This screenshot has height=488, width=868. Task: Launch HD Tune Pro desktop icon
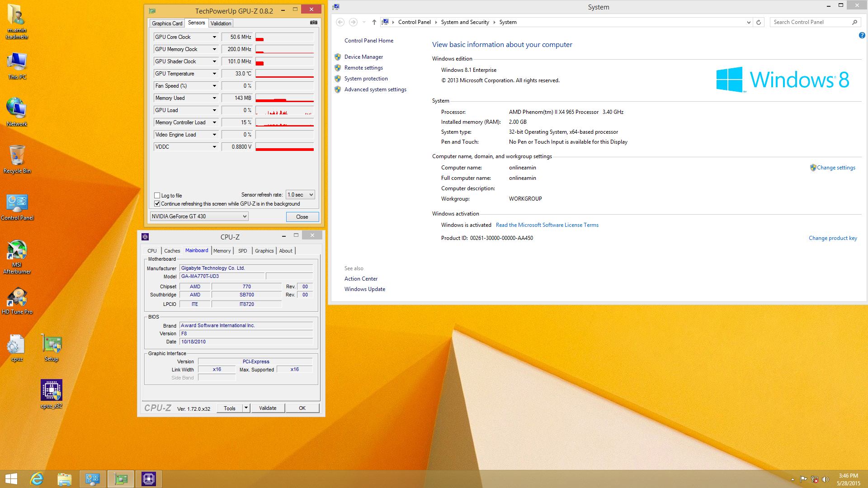click(17, 301)
